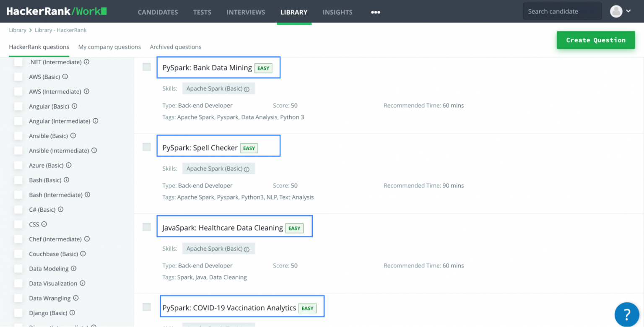Screen dimensions: 644x327
Task: Click the EASY difficulty badge on JavaSpark question
Action: pyautogui.click(x=294, y=228)
